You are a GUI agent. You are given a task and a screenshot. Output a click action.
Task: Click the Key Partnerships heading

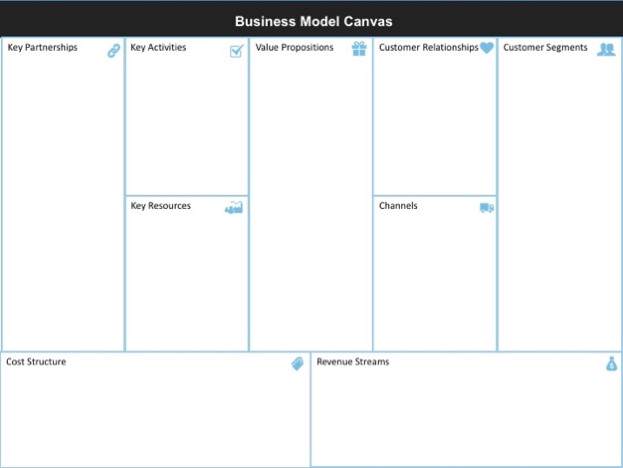43,47
